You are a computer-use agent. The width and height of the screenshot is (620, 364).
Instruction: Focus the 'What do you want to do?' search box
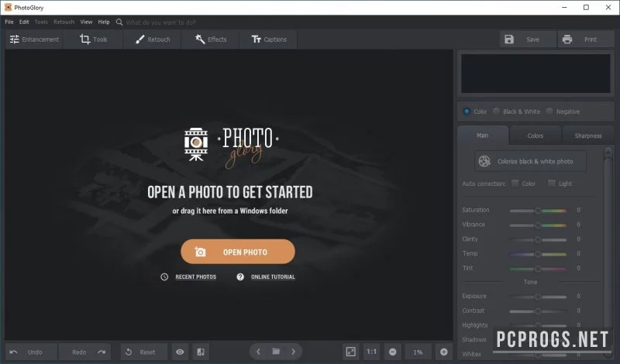161,22
